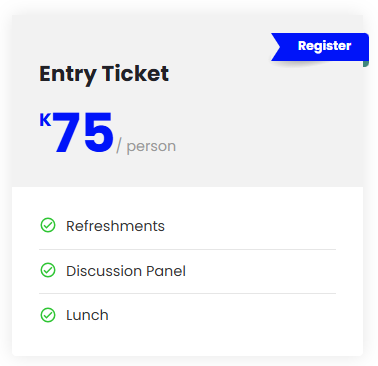
Task: Click empty gray header area right of price
Action: pyautogui.click(x=267, y=133)
